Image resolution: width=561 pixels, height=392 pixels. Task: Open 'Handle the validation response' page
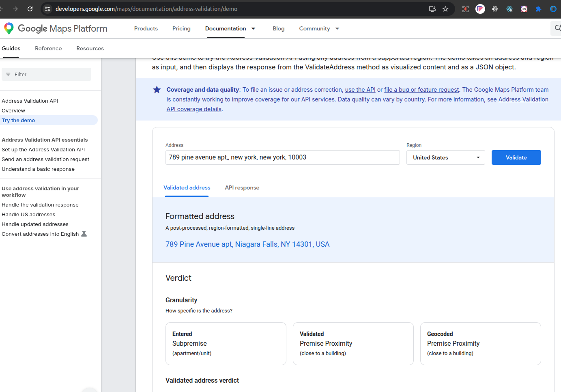(40, 205)
